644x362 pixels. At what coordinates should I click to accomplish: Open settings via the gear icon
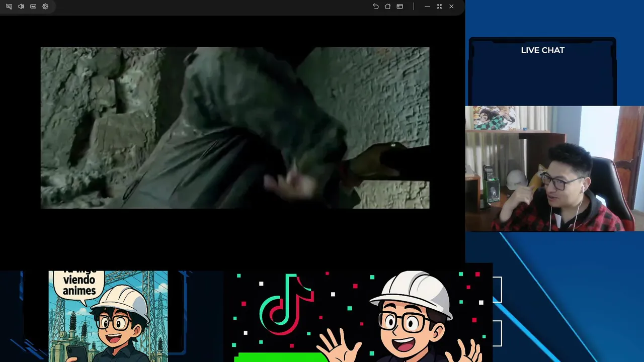tap(45, 7)
